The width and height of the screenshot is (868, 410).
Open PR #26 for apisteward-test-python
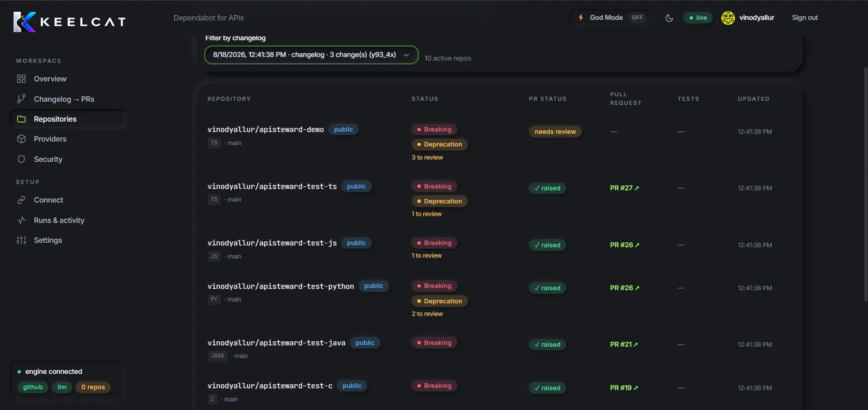625,288
